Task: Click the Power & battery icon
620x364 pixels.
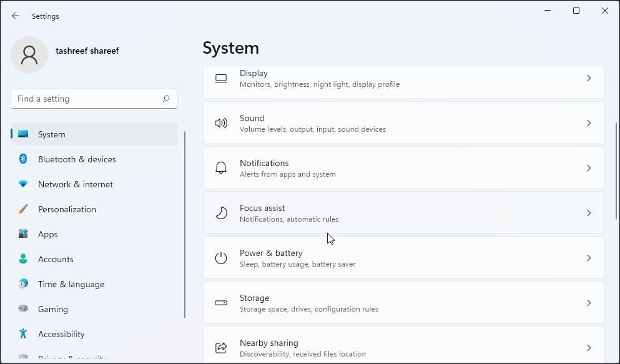Action: (221, 258)
